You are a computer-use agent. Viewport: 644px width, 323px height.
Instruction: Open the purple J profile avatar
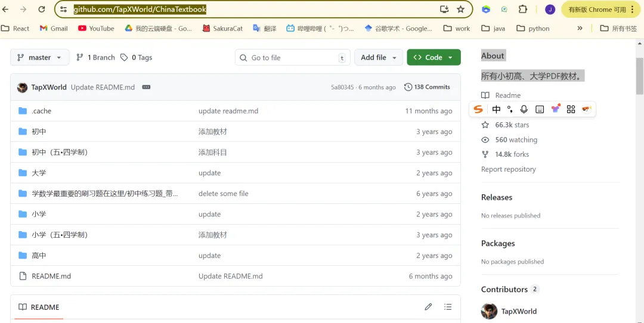tap(550, 10)
